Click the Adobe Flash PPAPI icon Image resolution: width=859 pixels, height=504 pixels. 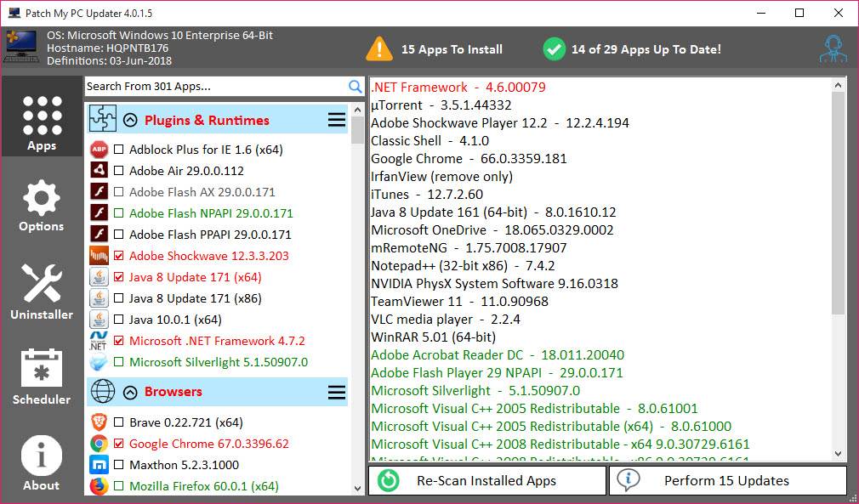(x=100, y=235)
